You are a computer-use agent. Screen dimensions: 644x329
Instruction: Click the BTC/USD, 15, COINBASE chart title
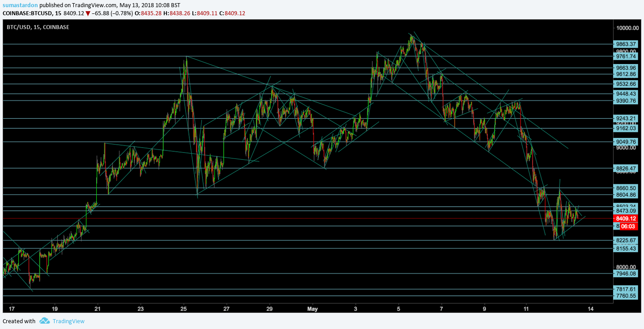(x=38, y=27)
